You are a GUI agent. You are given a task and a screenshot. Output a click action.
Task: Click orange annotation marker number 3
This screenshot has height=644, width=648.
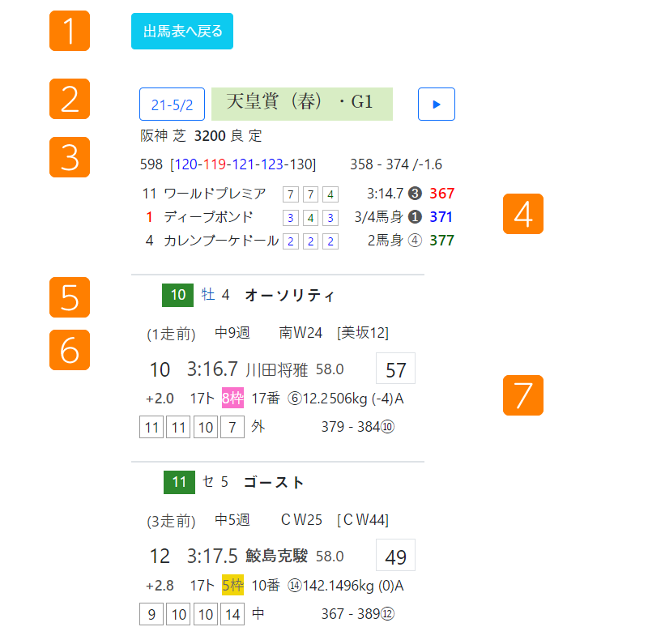pos(70,156)
